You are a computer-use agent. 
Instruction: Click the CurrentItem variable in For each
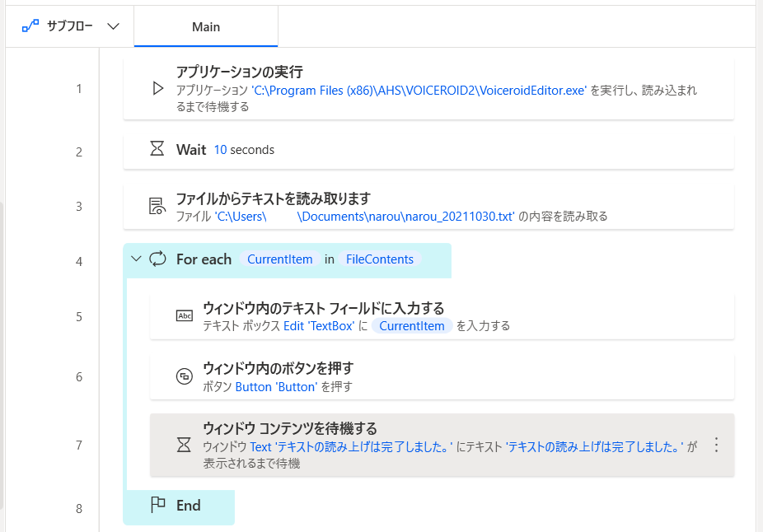[280, 259]
